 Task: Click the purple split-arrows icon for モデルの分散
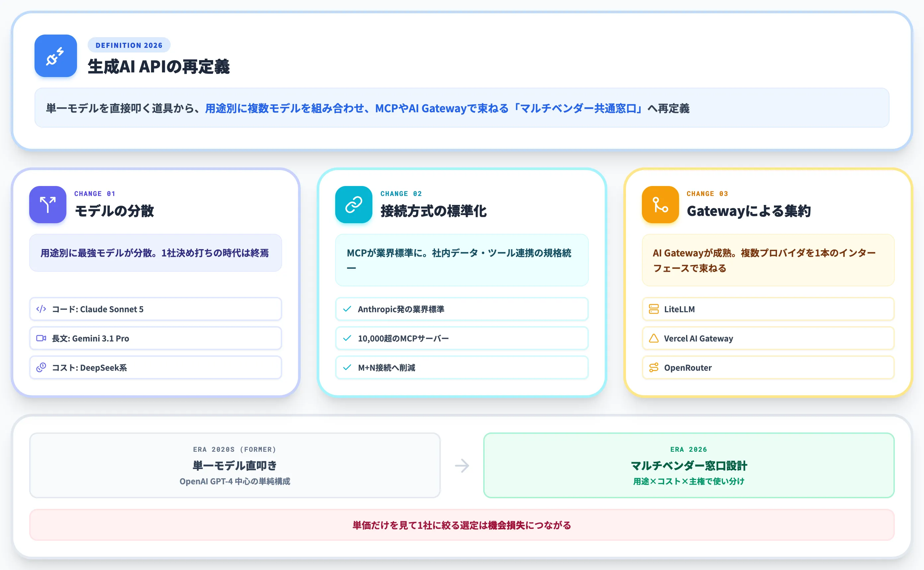(47, 204)
